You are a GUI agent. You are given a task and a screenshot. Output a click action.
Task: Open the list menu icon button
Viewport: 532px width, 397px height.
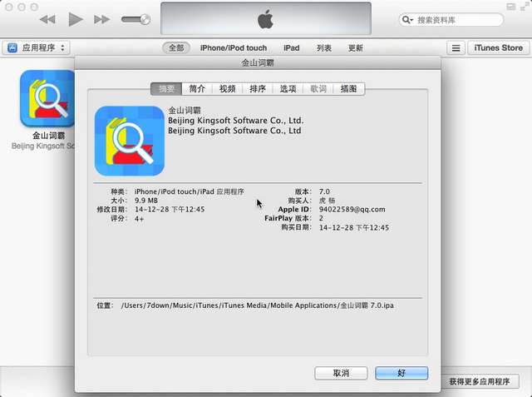[x=456, y=48]
